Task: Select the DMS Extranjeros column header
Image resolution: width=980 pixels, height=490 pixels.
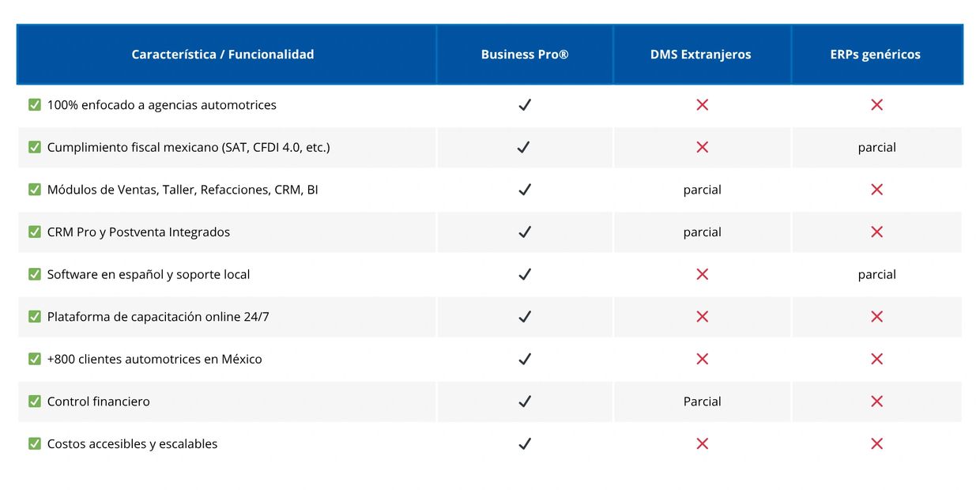Action: (x=701, y=55)
